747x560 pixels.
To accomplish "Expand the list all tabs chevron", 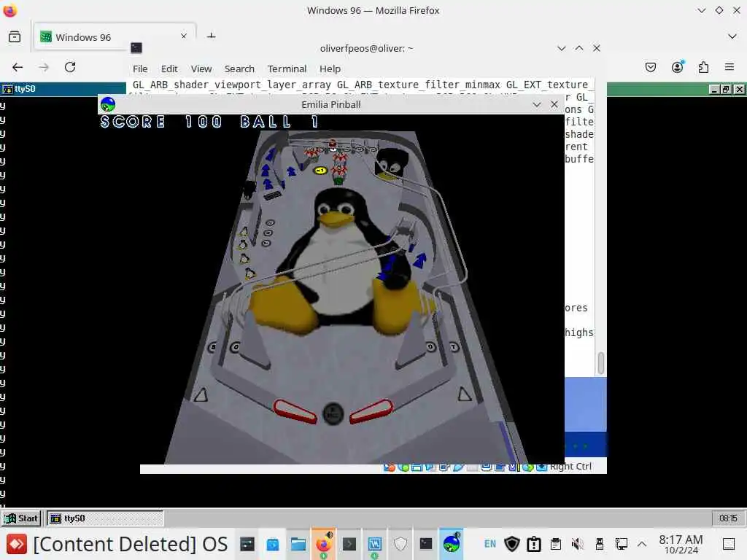I will point(732,36).
